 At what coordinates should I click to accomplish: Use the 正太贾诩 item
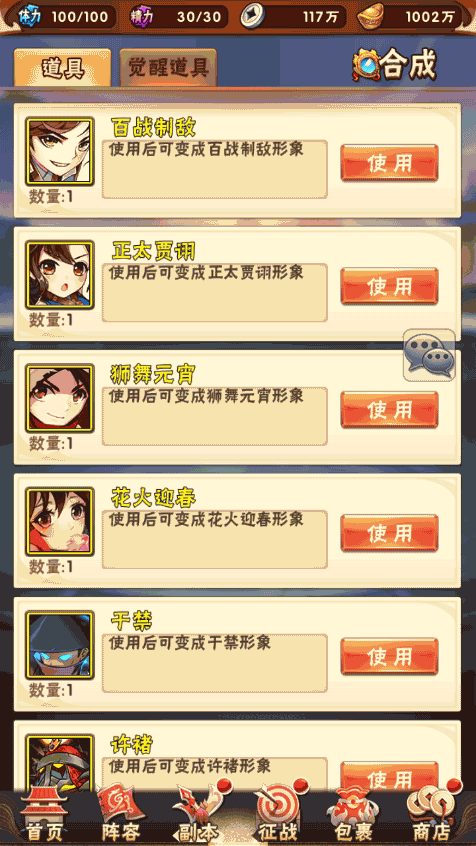point(389,286)
